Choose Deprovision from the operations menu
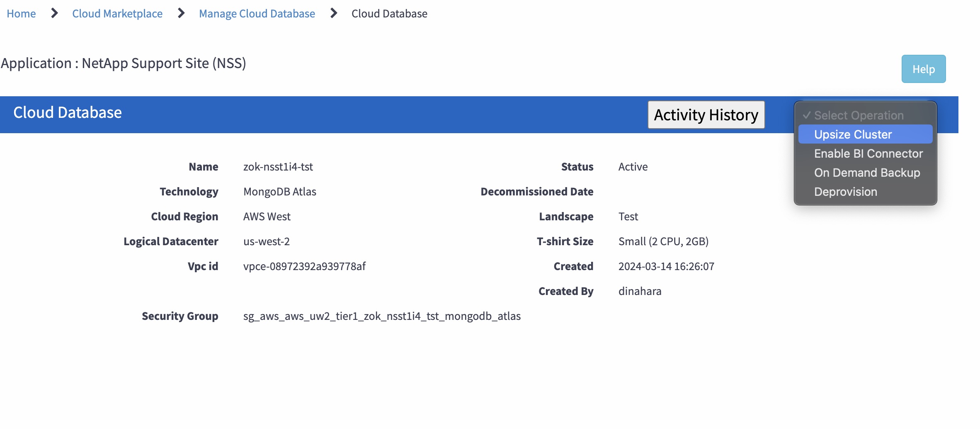The height and width of the screenshot is (429, 980). tap(846, 191)
